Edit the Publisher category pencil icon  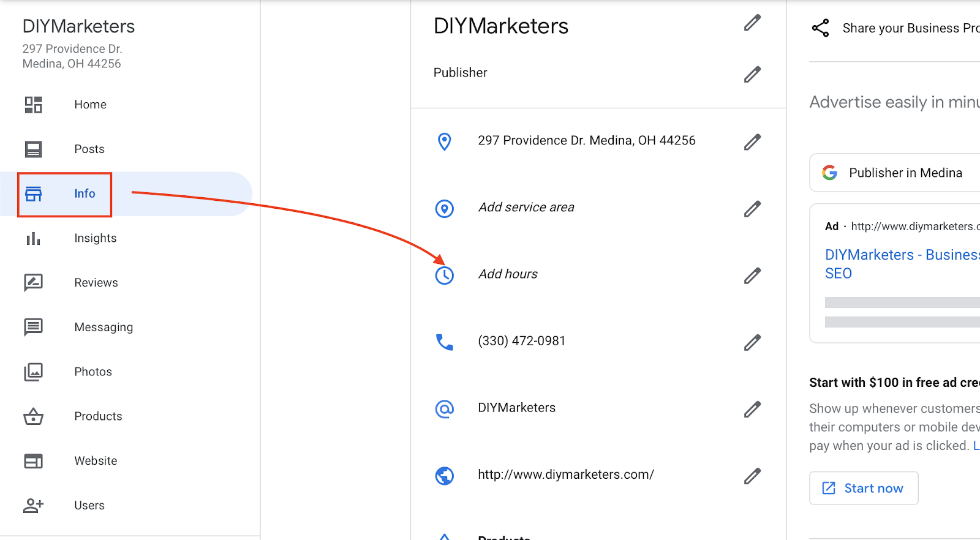click(x=752, y=74)
